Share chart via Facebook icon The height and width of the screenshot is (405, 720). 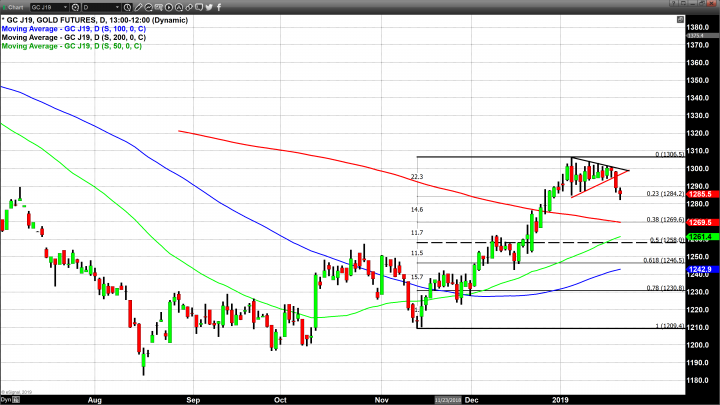pos(219,7)
